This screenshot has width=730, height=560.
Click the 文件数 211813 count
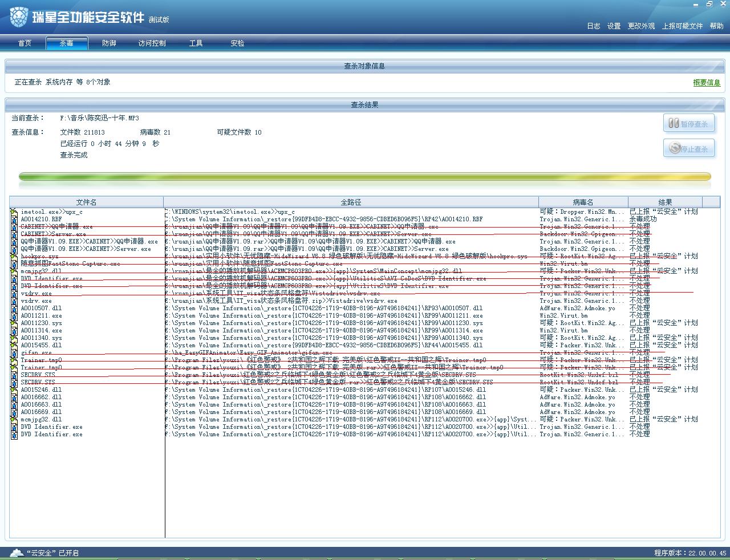point(82,132)
